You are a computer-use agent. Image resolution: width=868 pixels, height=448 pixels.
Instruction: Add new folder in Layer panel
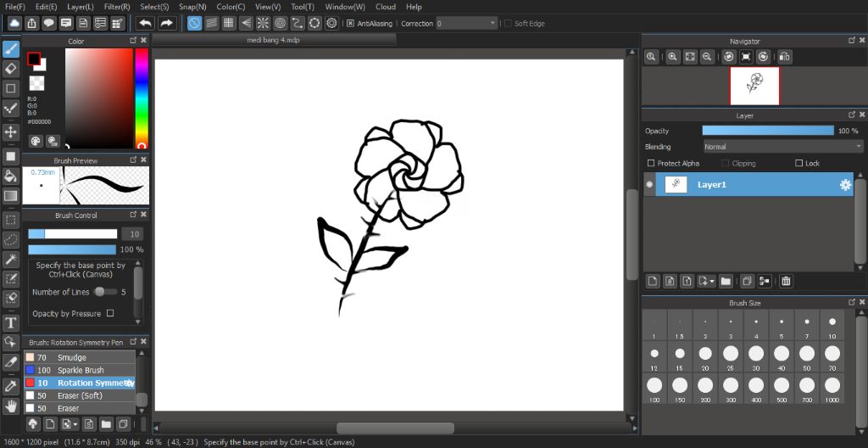(726, 281)
